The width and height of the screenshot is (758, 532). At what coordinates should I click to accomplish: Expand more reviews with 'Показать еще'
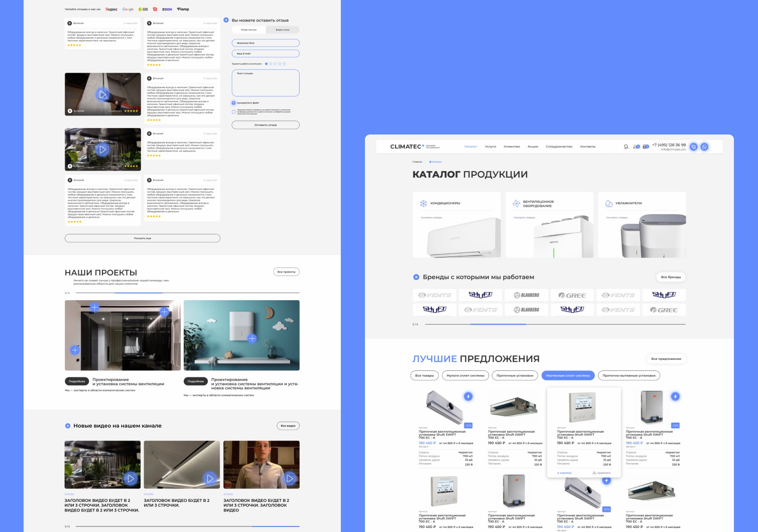coord(142,238)
